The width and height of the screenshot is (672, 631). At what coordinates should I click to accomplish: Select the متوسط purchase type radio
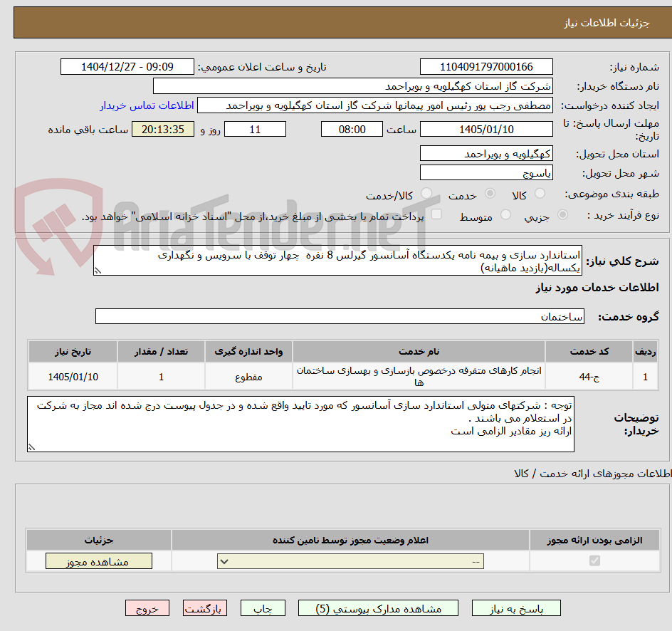(505, 215)
